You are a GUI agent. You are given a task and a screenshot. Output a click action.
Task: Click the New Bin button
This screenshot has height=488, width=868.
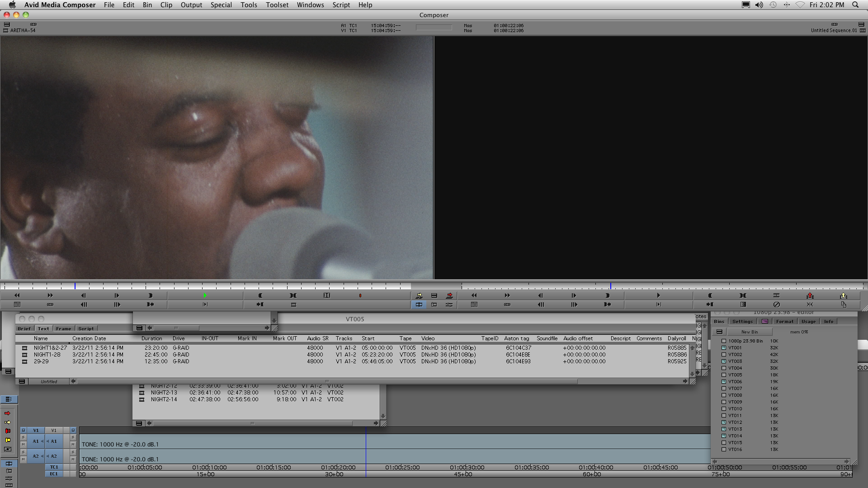tap(749, 332)
